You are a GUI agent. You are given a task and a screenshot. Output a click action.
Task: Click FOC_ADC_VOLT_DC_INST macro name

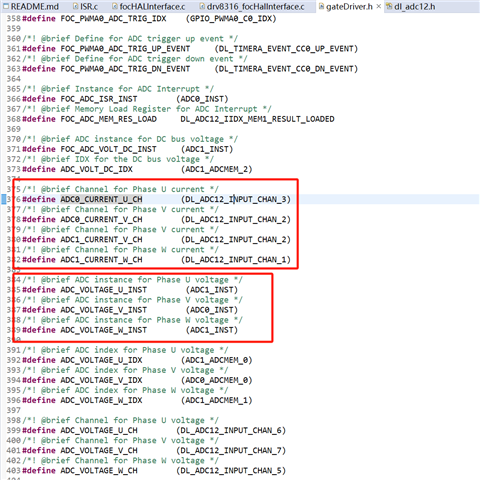click(x=109, y=149)
